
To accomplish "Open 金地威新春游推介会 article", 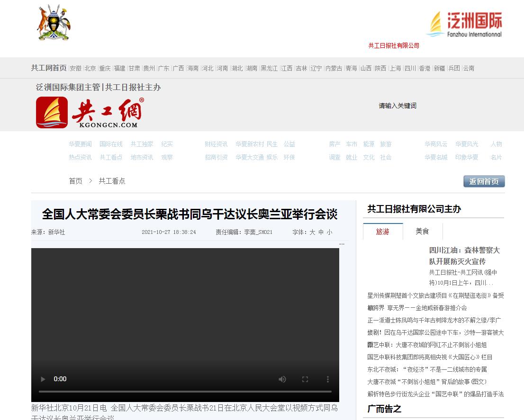I will (x=417, y=308).
